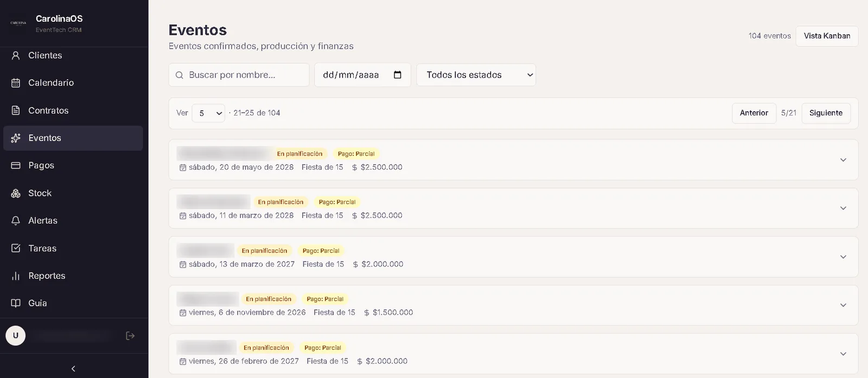Click the Clientes person icon in sidebar
Image resolution: width=868 pixels, height=378 pixels.
click(16, 55)
